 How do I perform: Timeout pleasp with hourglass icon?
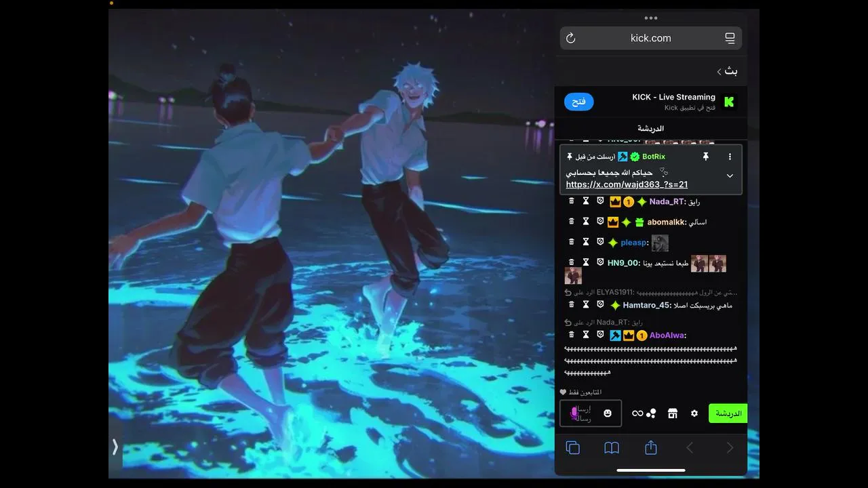point(586,242)
